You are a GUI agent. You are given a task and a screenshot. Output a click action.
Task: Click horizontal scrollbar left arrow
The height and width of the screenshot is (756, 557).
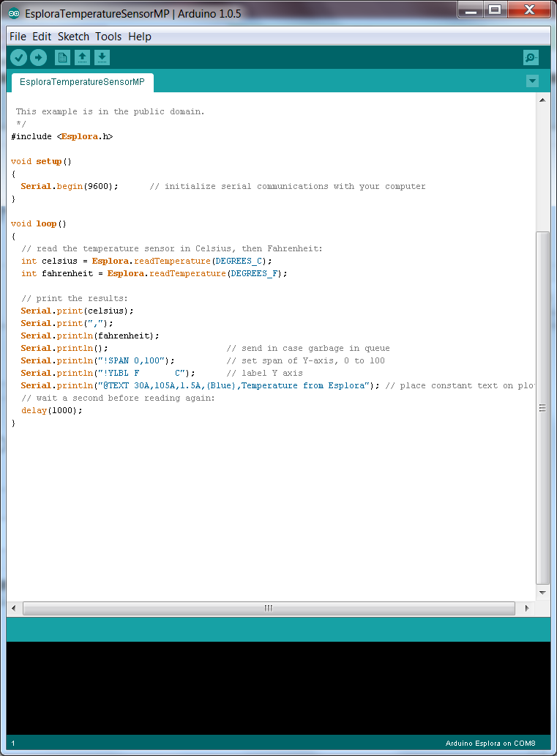click(x=13, y=608)
